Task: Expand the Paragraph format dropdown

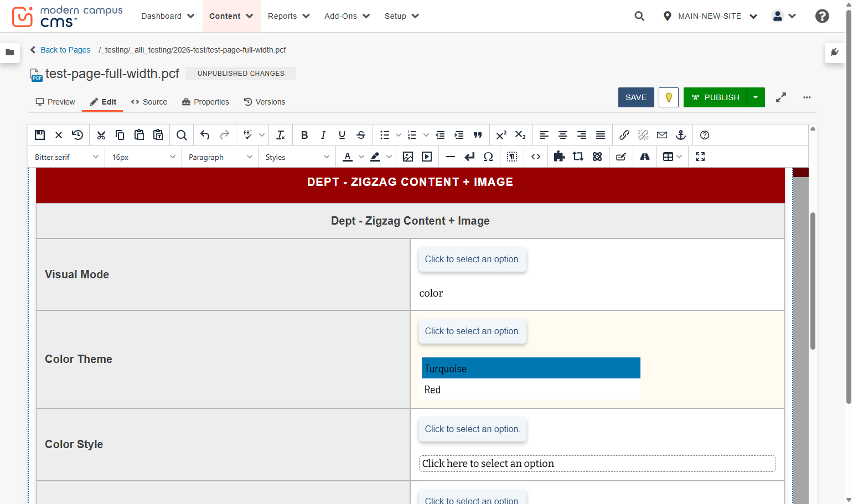Action: [220, 157]
